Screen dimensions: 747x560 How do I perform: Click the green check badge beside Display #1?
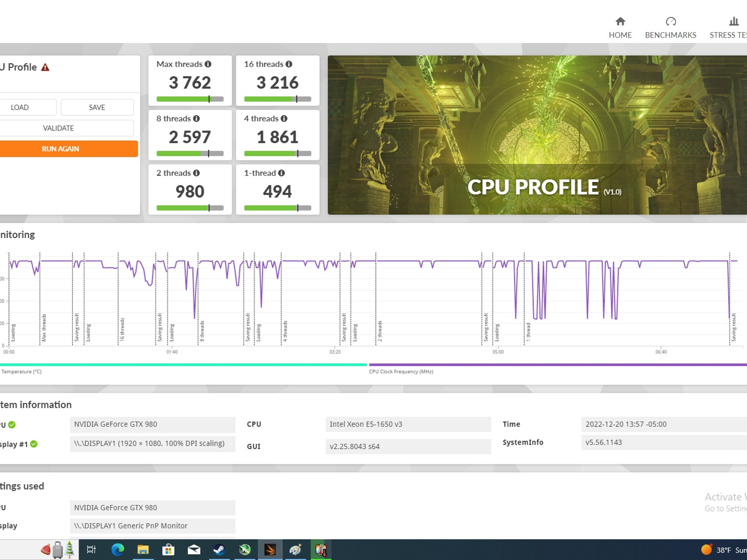pos(34,444)
